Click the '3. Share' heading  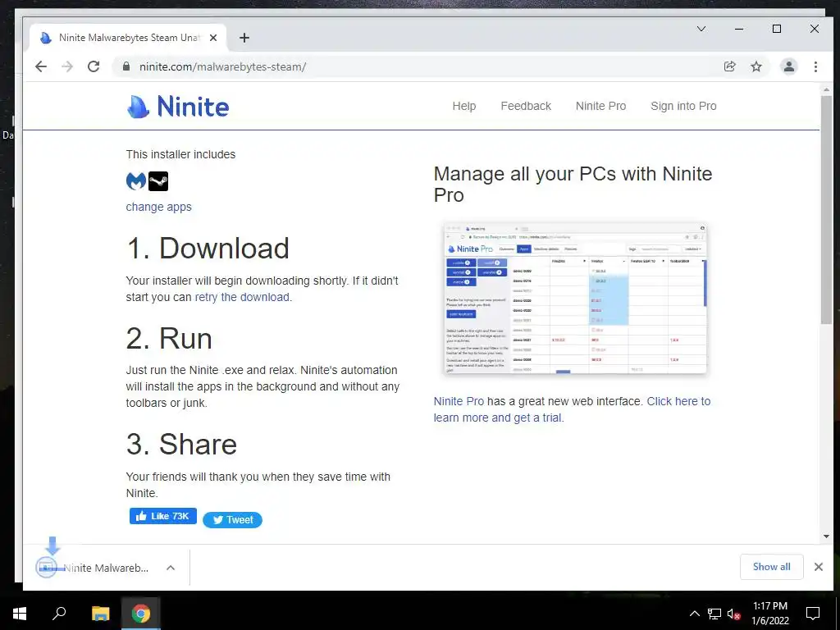[x=181, y=444]
